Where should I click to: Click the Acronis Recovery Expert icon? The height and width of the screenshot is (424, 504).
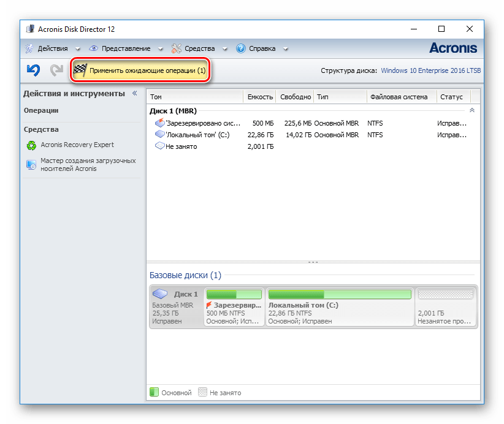click(31, 145)
